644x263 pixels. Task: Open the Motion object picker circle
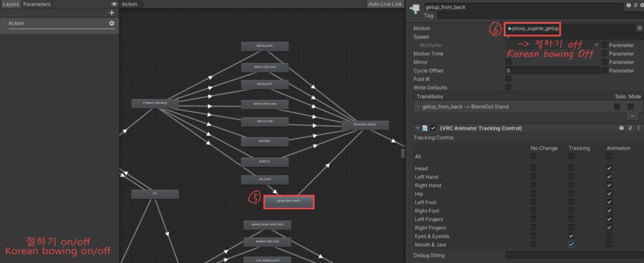click(640, 28)
